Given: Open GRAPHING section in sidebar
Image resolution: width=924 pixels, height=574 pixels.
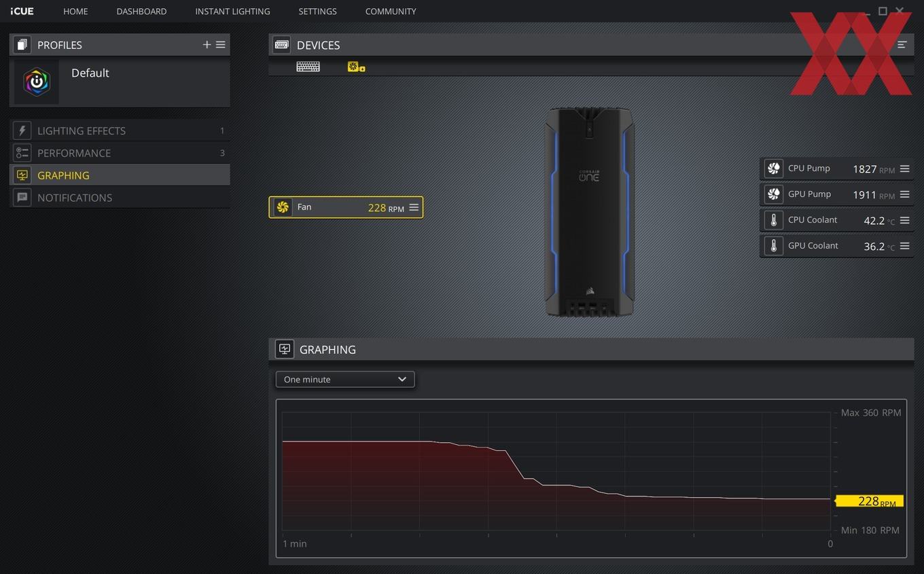Looking at the screenshot, I should 120,175.
